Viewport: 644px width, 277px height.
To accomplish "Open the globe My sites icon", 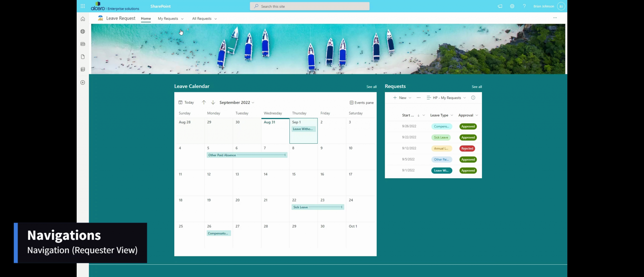I will click(83, 31).
